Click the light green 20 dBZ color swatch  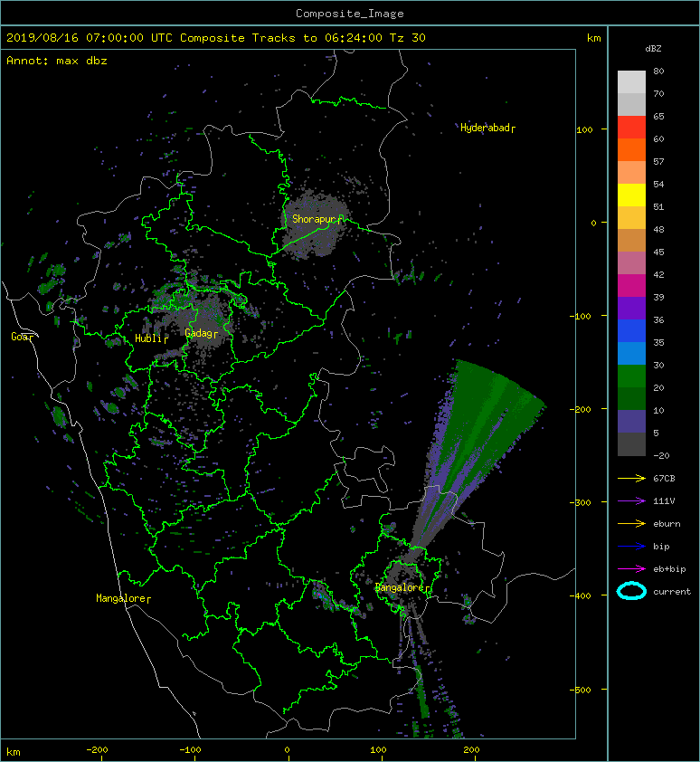(x=631, y=376)
